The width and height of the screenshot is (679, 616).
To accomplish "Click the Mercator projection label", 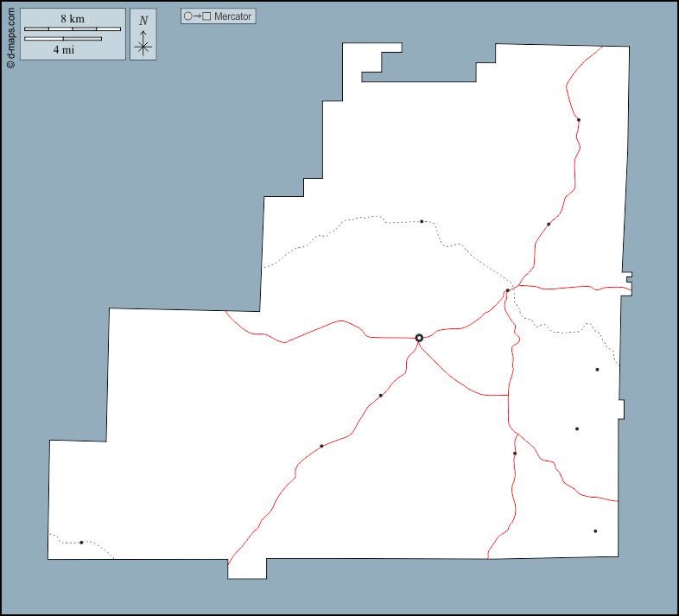I will 219,16.
